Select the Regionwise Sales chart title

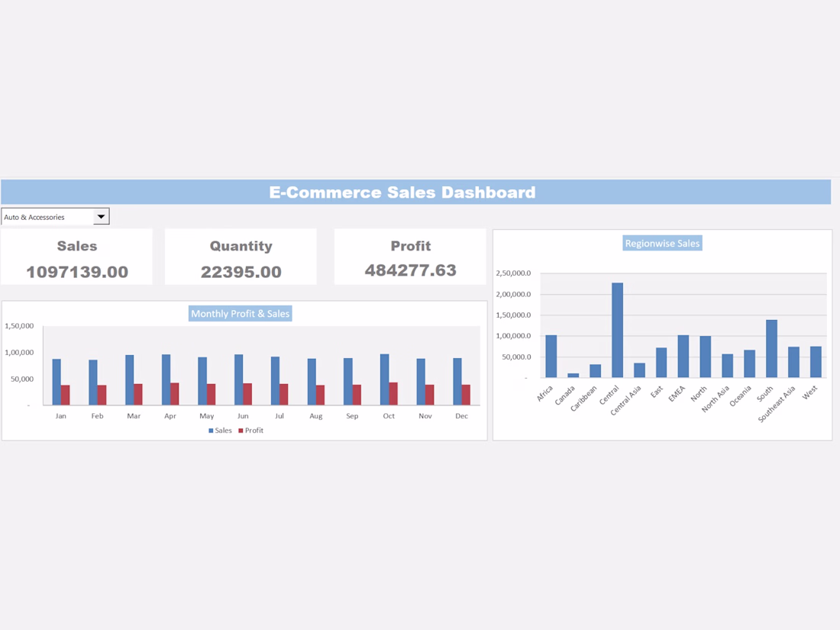(x=662, y=243)
